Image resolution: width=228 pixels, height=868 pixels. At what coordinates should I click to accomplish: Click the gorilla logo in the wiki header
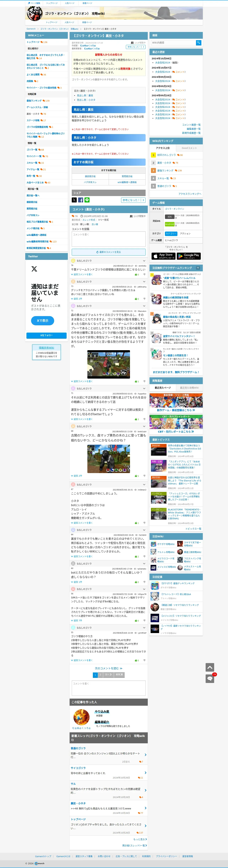(35, 13)
